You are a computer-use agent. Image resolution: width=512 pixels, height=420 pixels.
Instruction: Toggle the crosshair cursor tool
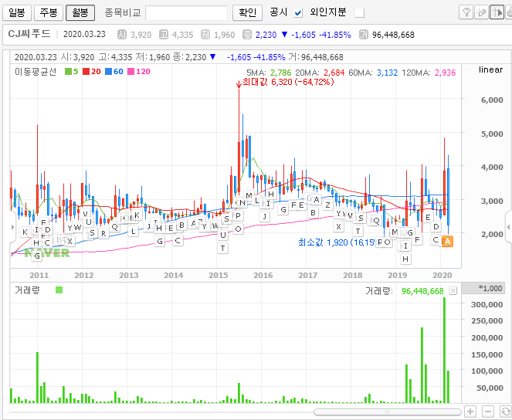[x=497, y=12]
